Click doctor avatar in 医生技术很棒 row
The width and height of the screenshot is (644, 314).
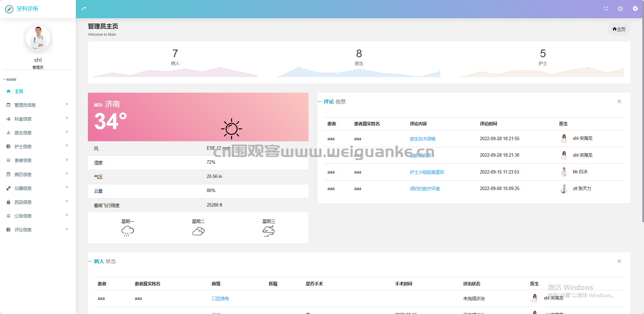coord(564,138)
